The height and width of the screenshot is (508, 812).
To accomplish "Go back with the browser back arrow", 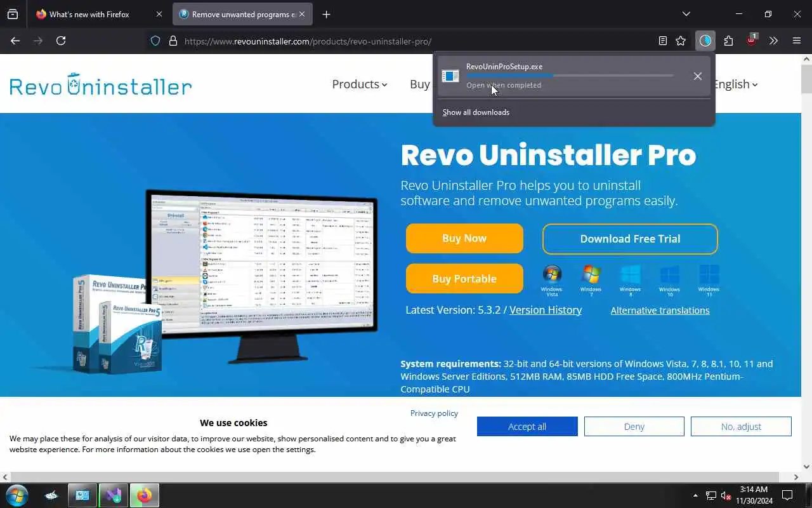I will 15,41.
